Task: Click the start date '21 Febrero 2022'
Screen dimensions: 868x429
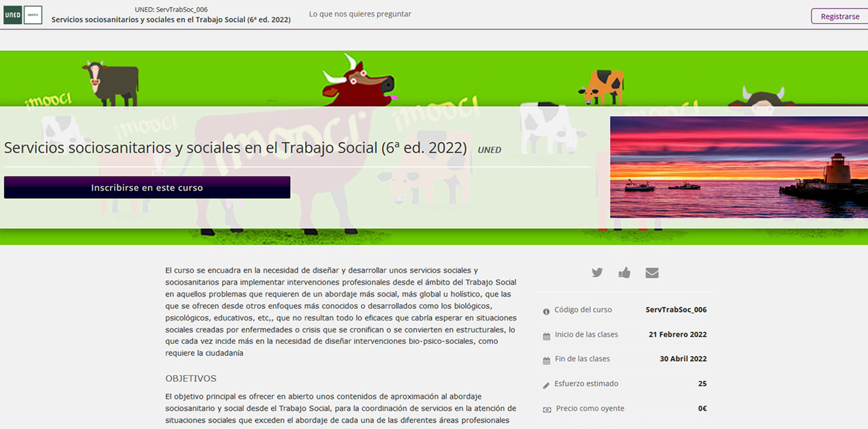Action: (x=678, y=334)
